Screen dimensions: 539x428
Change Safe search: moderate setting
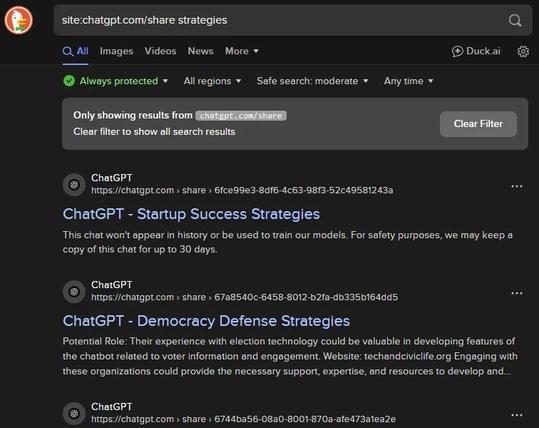click(x=312, y=81)
